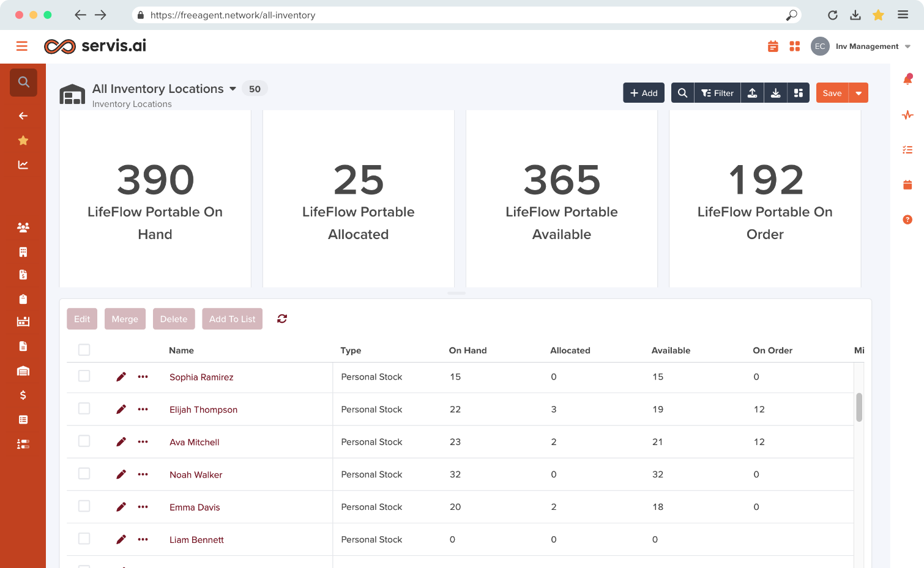The height and width of the screenshot is (568, 924).
Task: Open the orange calendar icon in header
Action: click(773, 46)
